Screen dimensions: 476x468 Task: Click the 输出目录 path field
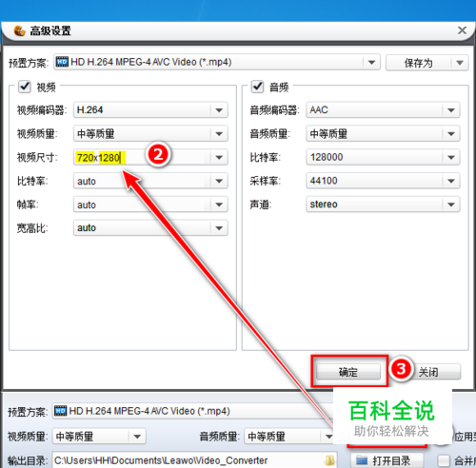point(194,460)
